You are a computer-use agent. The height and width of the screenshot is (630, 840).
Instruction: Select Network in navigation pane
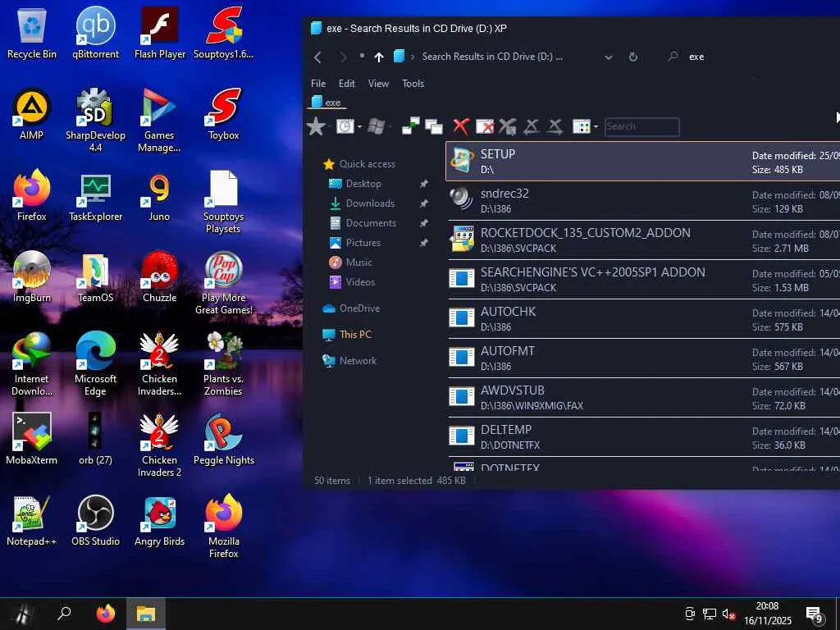tap(358, 361)
